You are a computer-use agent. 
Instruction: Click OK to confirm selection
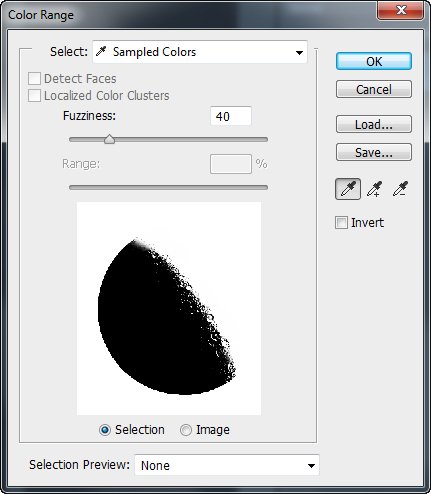point(374,61)
